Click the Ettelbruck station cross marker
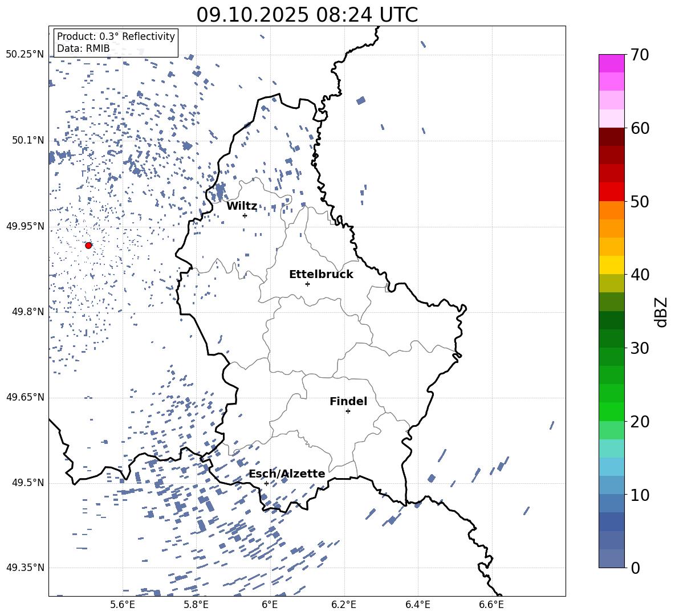The height and width of the screenshot is (616, 675). [307, 284]
